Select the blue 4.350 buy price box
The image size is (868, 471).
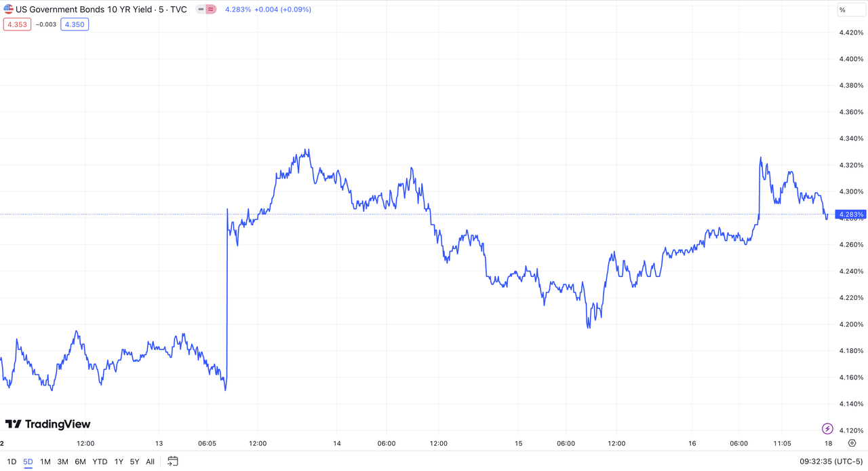point(74,24)
